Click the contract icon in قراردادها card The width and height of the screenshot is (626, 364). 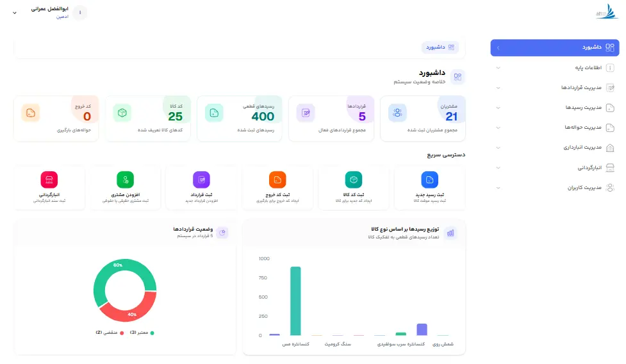coord(306,113)
